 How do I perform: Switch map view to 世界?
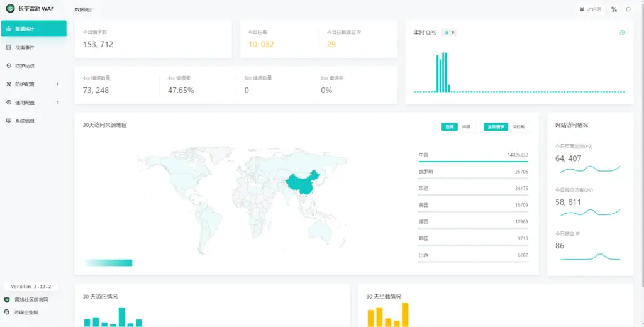(x=450, y=126)
